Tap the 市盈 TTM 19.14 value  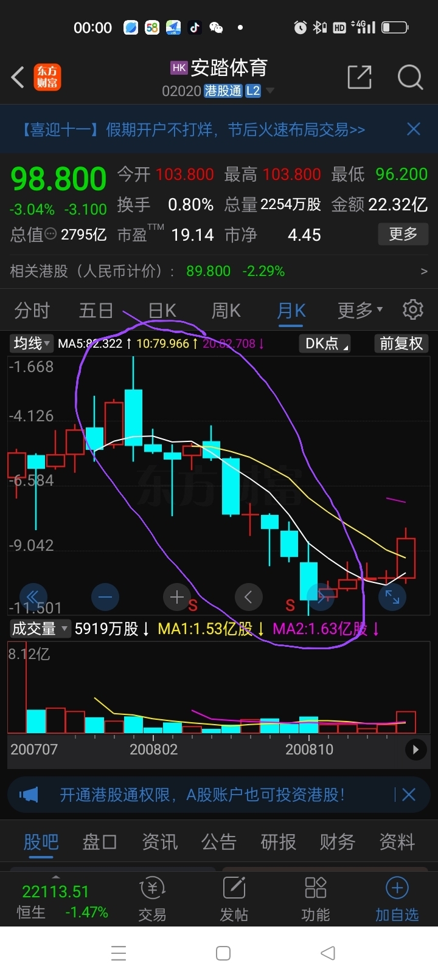coord(192,235)
